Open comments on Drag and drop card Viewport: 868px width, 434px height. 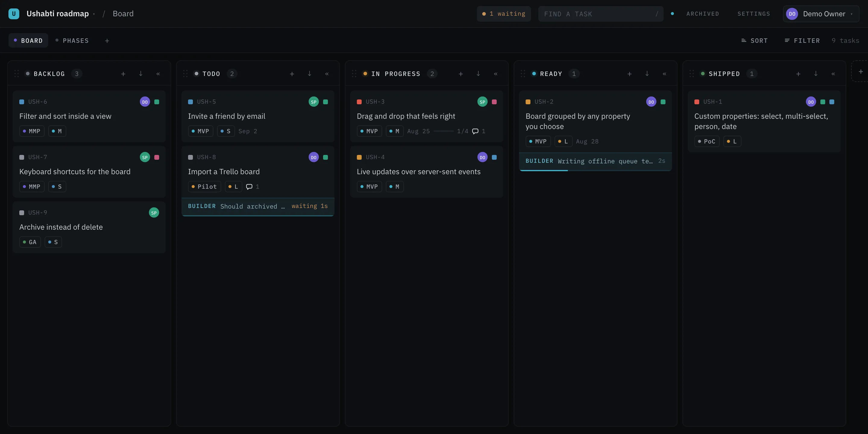point(479,131)
